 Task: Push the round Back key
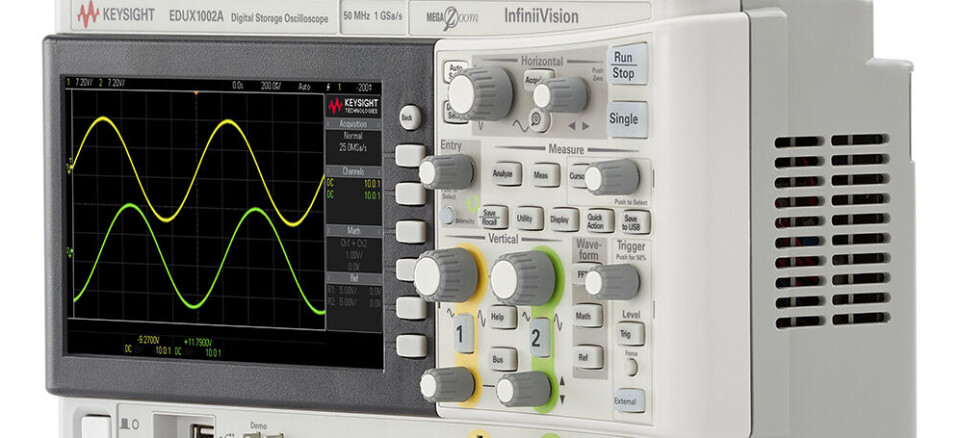tap(410, 116)
